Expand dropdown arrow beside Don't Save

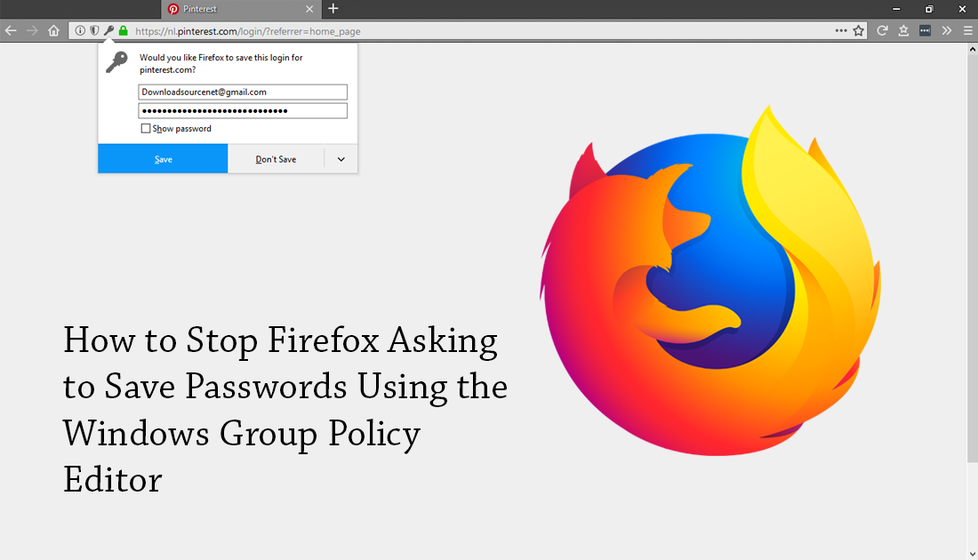coord(341,159)
